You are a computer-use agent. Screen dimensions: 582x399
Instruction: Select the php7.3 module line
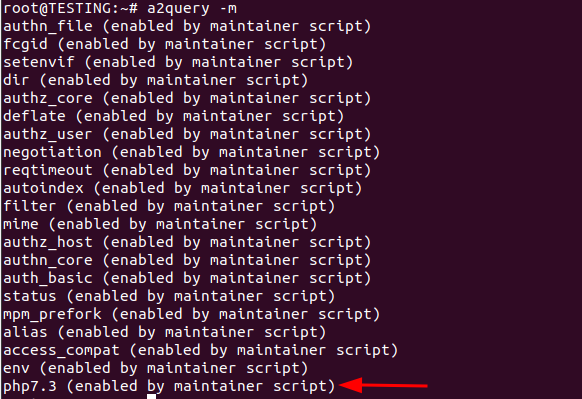click(x=169, y=386)
